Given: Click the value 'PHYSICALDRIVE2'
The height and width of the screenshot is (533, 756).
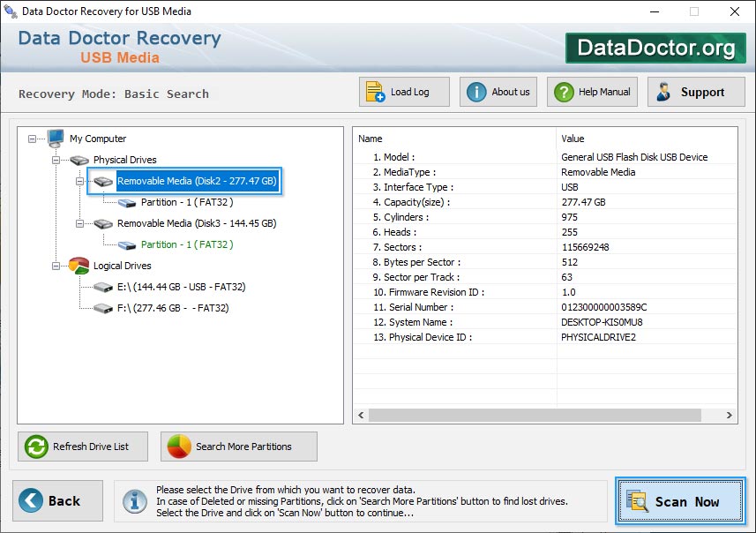Looking at the screenshot, I should point(598,337).
